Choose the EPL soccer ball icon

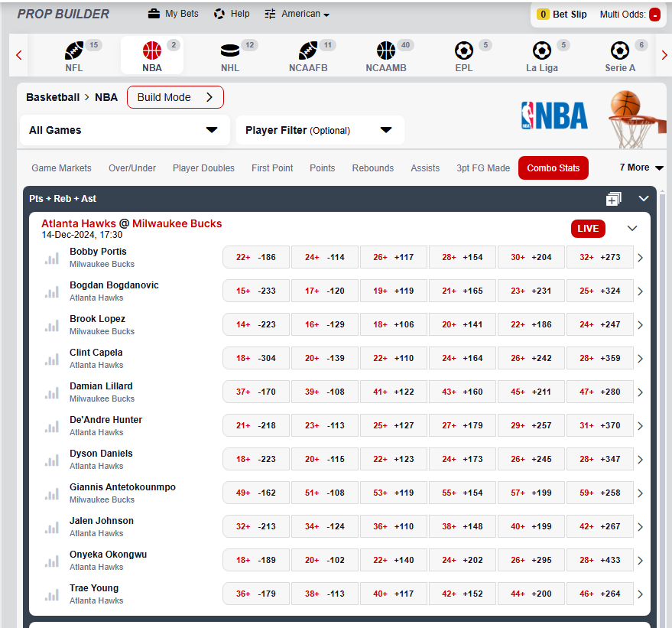coord(464,51)
